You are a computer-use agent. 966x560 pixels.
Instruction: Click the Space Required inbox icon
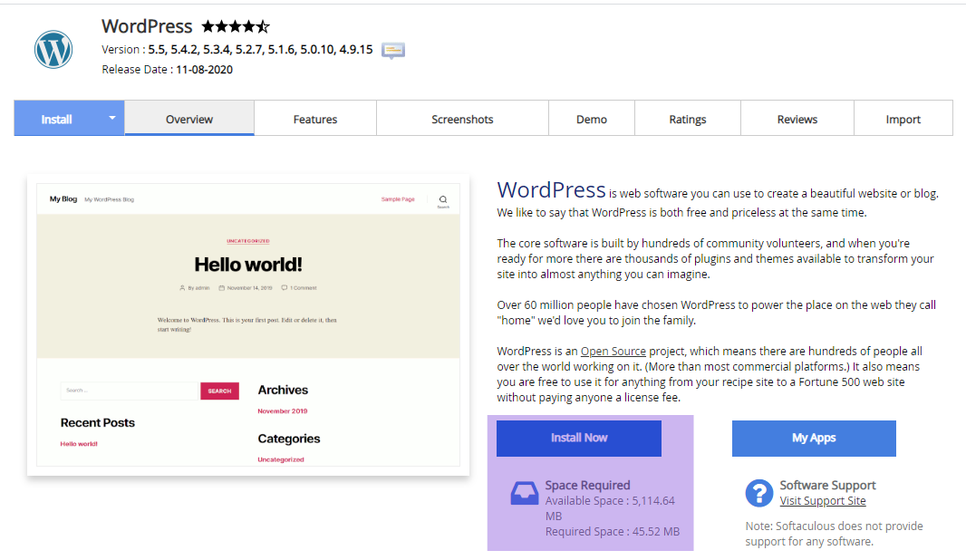(525, 493)
